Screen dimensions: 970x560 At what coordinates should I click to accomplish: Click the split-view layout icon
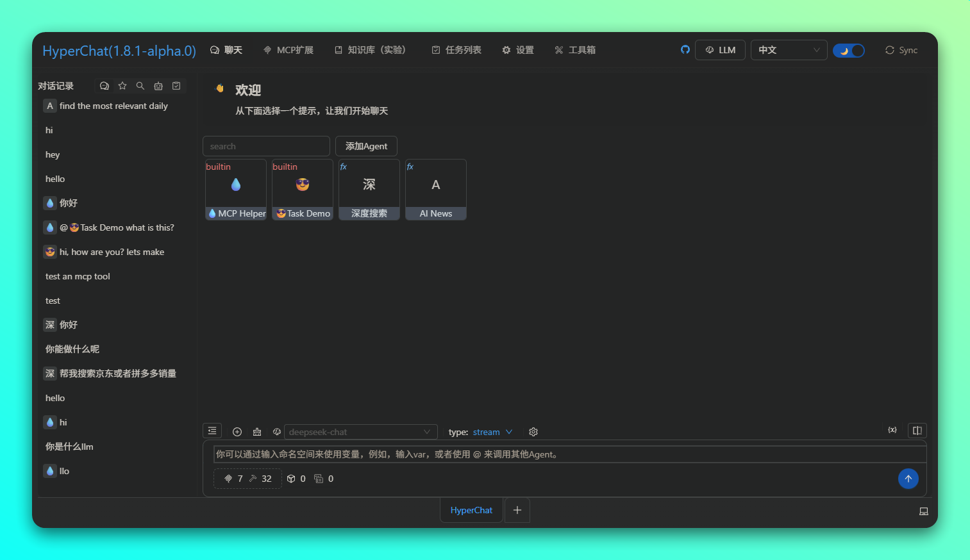coord(917,431)
